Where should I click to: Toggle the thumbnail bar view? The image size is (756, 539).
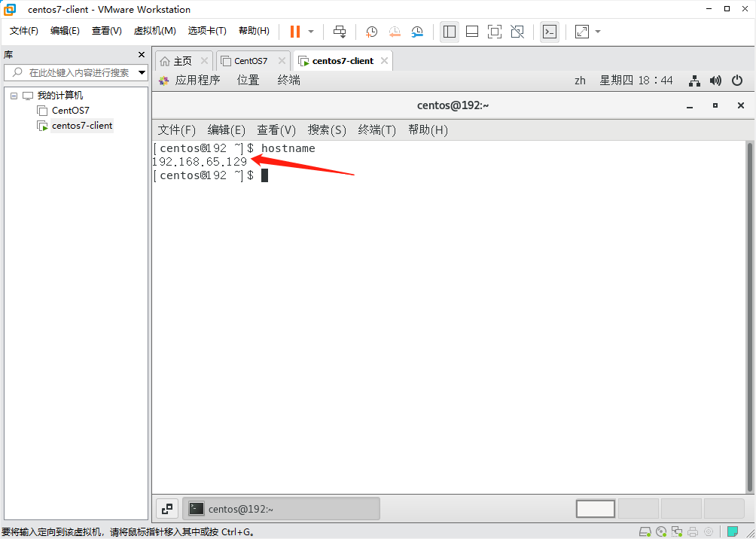[472, 32]
